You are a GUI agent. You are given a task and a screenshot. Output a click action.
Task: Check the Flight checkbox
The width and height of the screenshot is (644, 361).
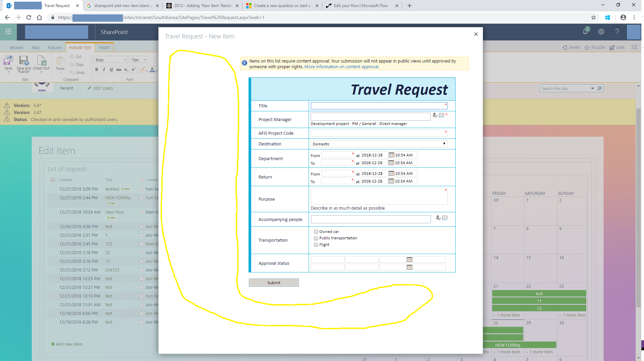[316, 245]
